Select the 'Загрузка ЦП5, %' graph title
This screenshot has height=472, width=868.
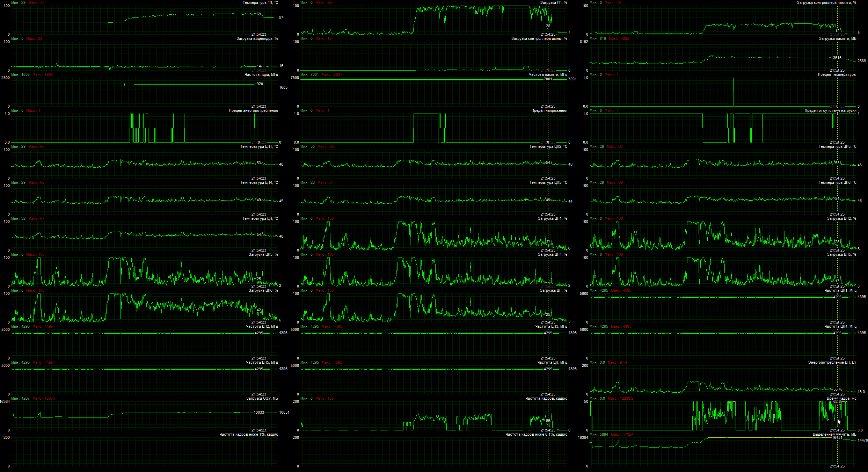(x=842, y=254)
